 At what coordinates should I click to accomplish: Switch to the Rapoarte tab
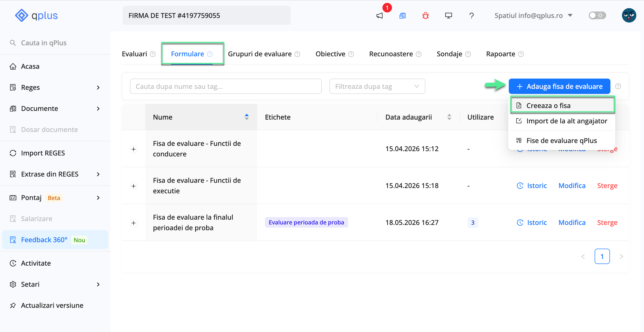(x=500, y=54)
